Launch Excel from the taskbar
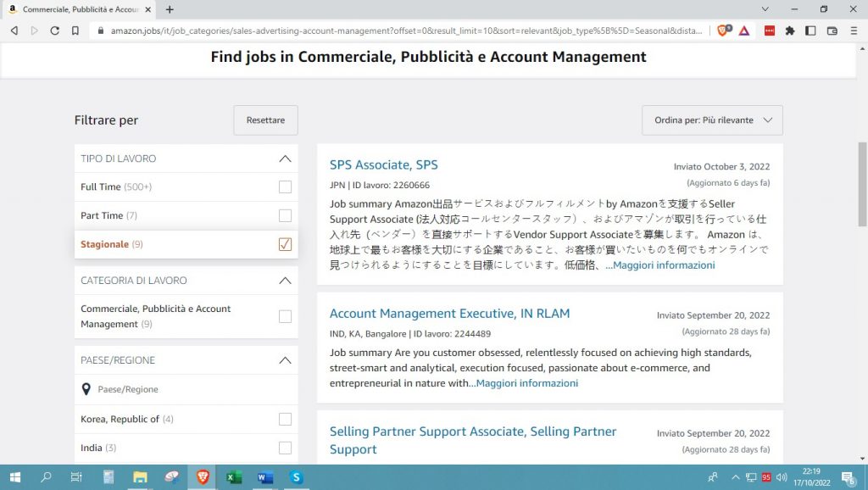This screenshot has width=868, height=490. [233, 477]
